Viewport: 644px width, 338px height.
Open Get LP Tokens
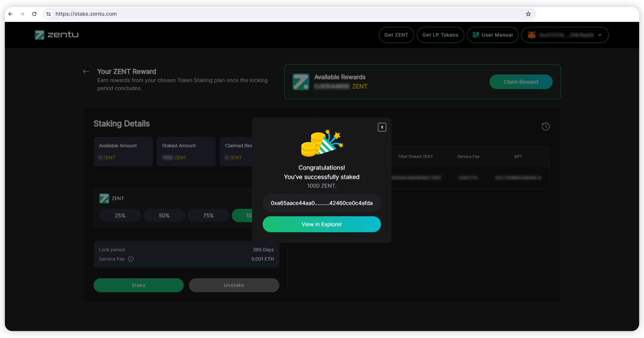[440, 35]
